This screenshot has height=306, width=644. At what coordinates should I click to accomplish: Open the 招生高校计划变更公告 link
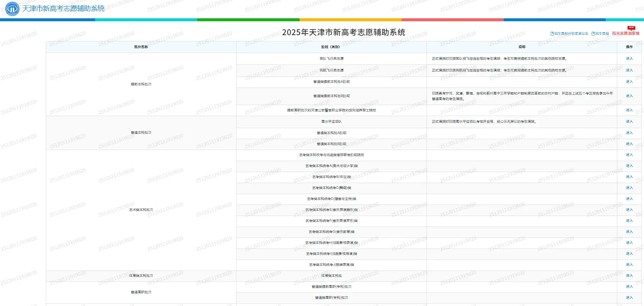click(x=571, y=34)
